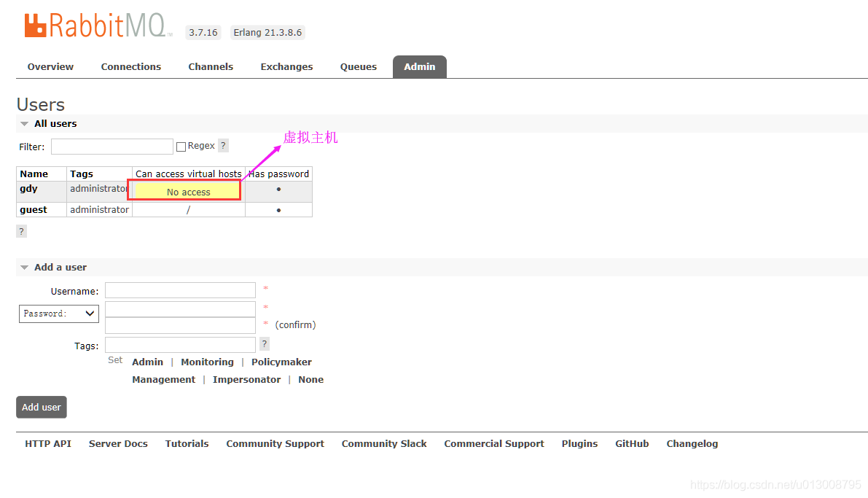The width and height of the screenshot is (868, 498).
Task: Switch to the Queues tab
Action: click(x=358, y=66)
